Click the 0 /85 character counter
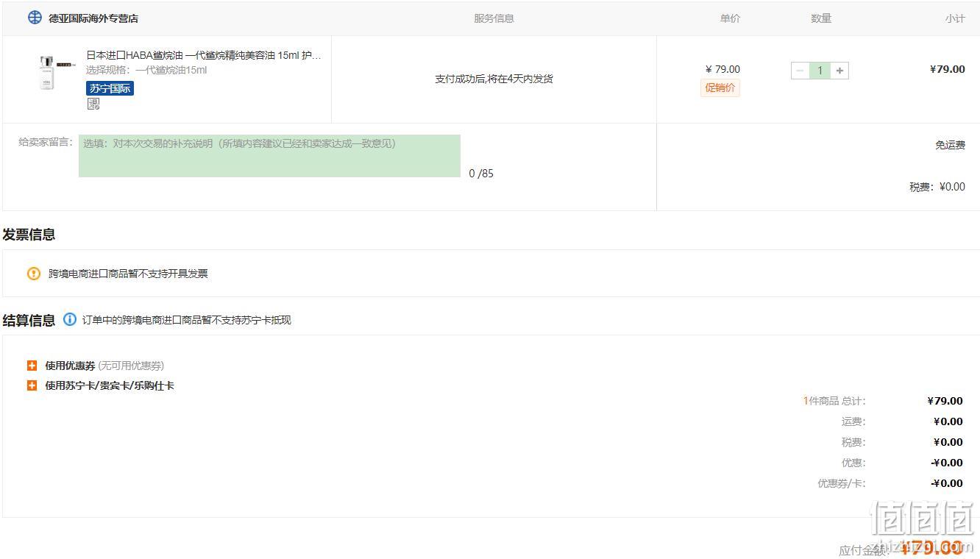 (481, 174)
